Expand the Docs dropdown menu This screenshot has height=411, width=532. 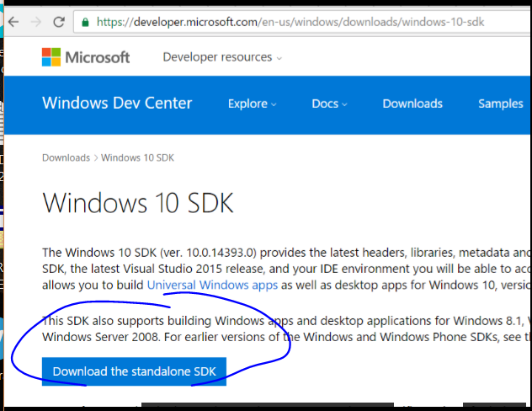(x=329, y=104)
